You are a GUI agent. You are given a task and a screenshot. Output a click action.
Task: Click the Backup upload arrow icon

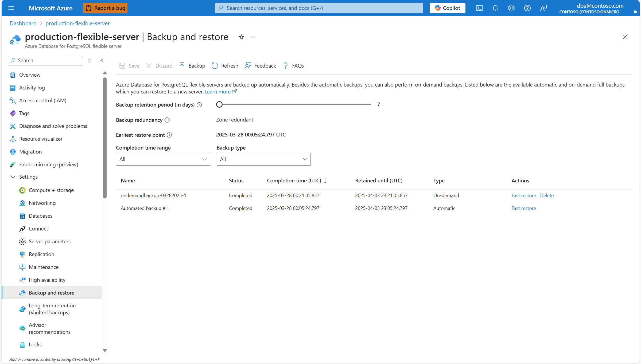(182, 66)
